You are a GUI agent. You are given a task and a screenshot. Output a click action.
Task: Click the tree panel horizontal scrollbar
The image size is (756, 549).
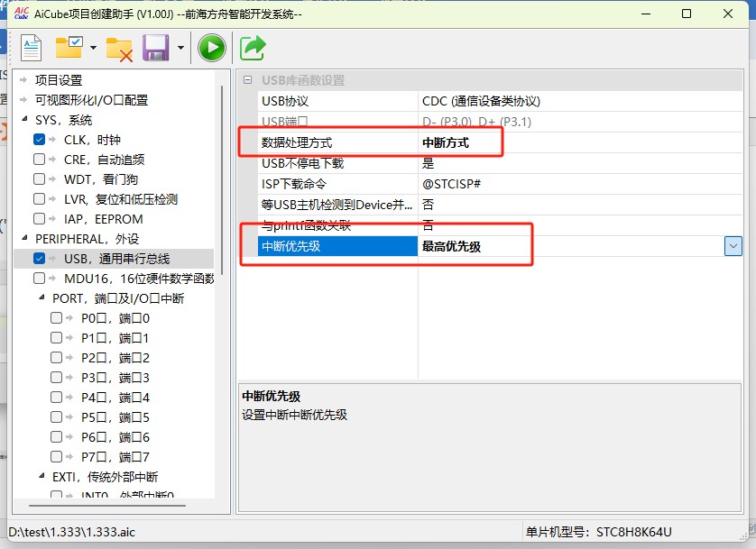(107, 506)
